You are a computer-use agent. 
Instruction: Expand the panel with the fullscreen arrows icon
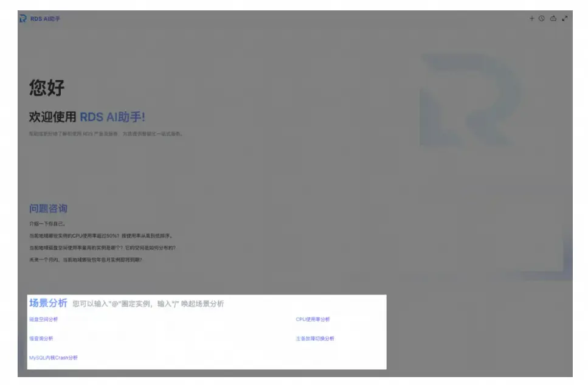pyautogui.click(x=565, y=18)
